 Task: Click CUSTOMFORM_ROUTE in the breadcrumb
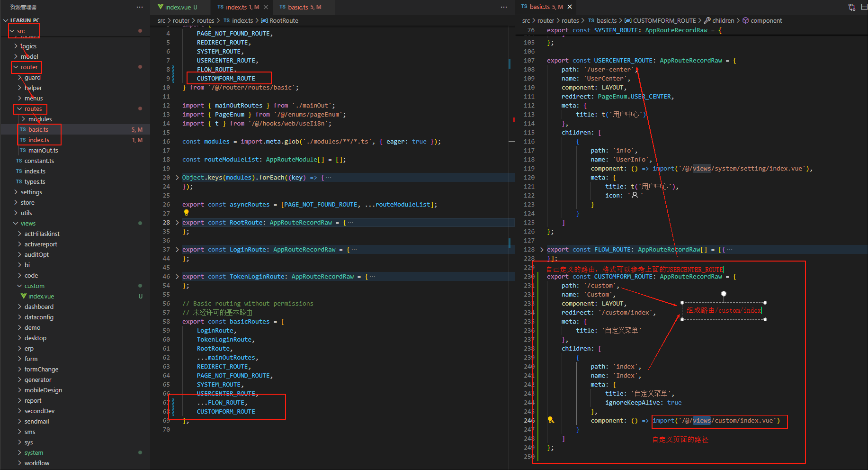point(664,20)
